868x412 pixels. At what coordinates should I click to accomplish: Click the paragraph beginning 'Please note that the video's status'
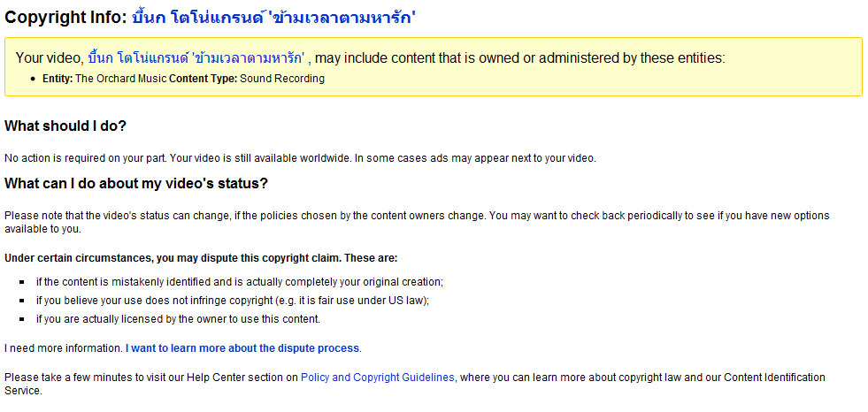tap(417, 222)
